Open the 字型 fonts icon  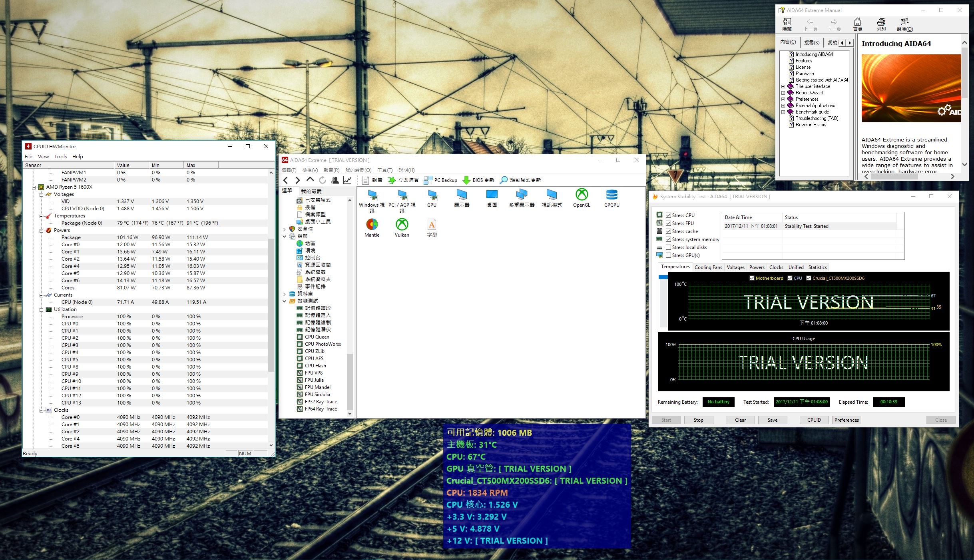pyautogui.click(x=432, y=228)
